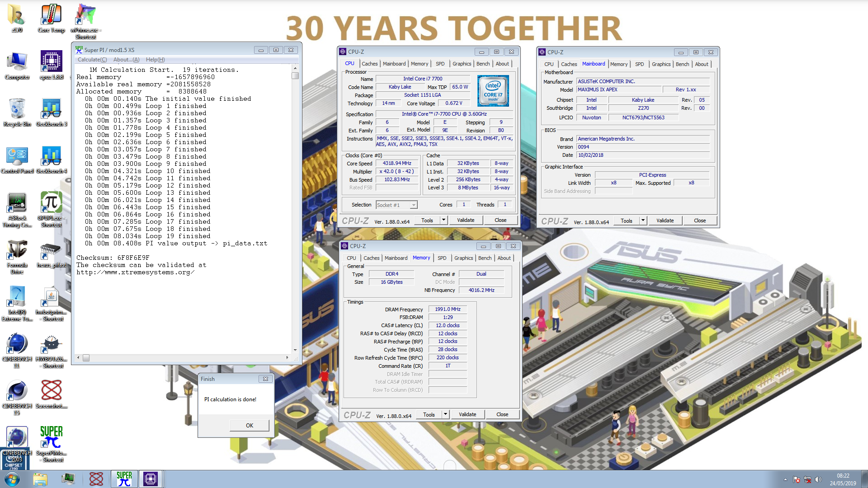Expand the Socket #1 selection dropdown

tap(413, 205)
